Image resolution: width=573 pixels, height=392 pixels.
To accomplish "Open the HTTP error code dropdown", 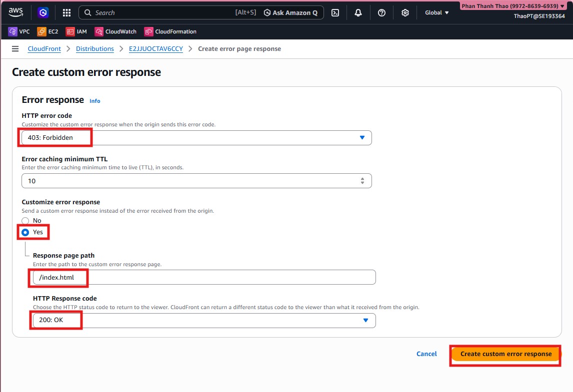I will click(196, 137).
